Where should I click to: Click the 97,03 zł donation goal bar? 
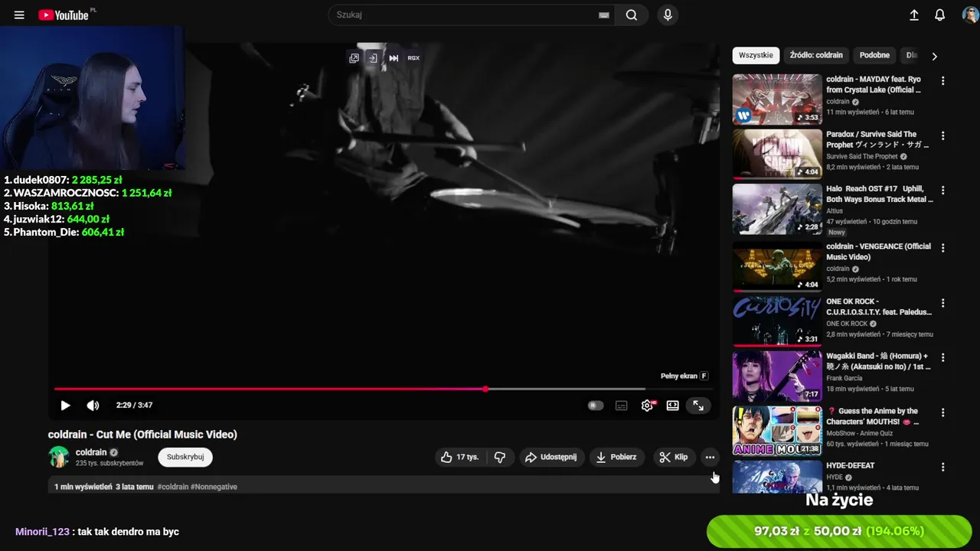point(839,531)
